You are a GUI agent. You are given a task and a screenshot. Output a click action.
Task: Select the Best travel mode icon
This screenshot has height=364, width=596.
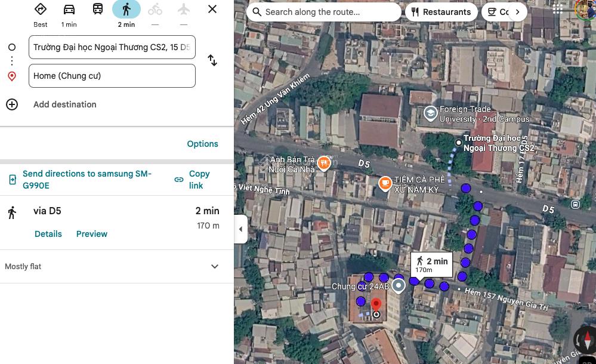pyautogui.click(x=41, y=9)
